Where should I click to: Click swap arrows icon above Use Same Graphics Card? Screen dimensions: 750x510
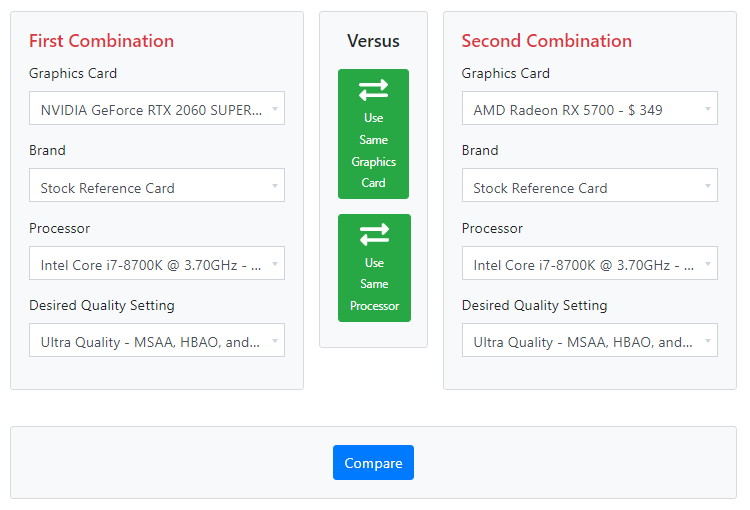coord(373,90)
